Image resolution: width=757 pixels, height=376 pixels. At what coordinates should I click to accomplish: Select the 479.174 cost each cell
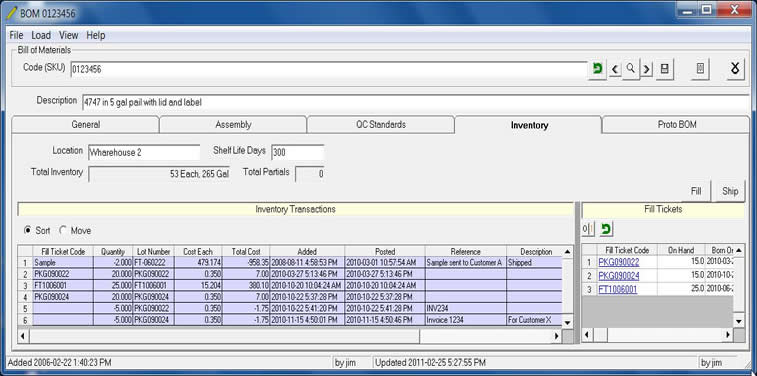(198, 263)
